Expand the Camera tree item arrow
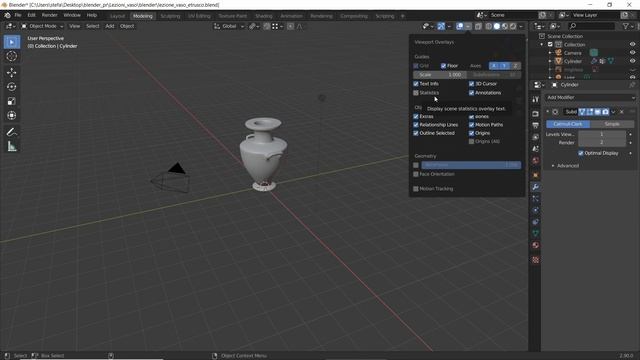Screen dimensions: 640x360 550,53
